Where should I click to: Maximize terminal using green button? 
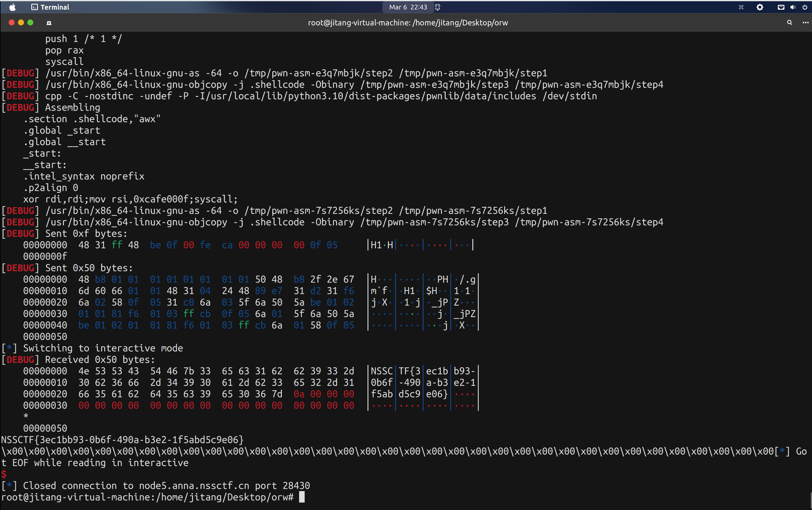pos(30,23)
